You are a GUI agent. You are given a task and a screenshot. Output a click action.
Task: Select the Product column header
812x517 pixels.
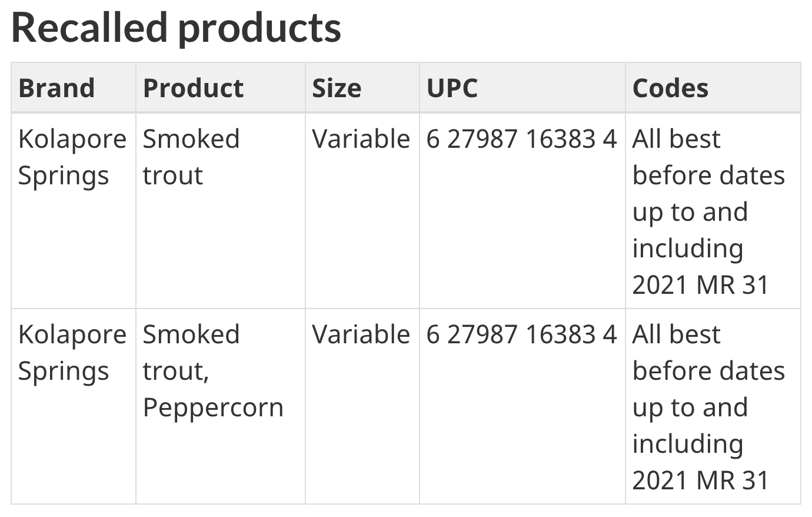click(193, 88)
